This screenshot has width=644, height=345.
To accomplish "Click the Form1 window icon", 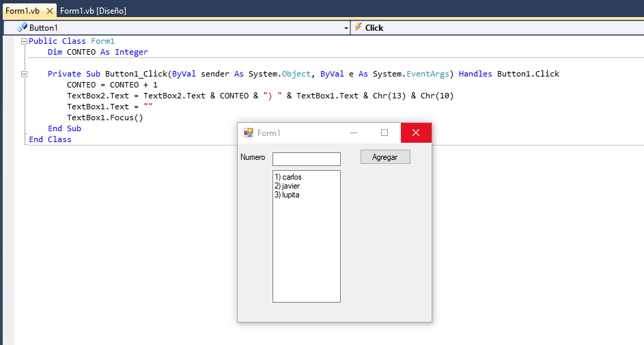I will 249,133.
